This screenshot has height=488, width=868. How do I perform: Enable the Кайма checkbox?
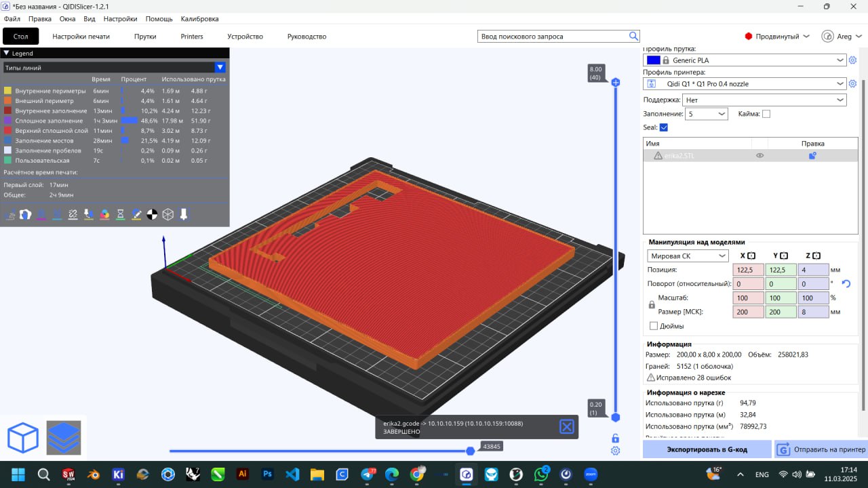click(x=766, y=114)
